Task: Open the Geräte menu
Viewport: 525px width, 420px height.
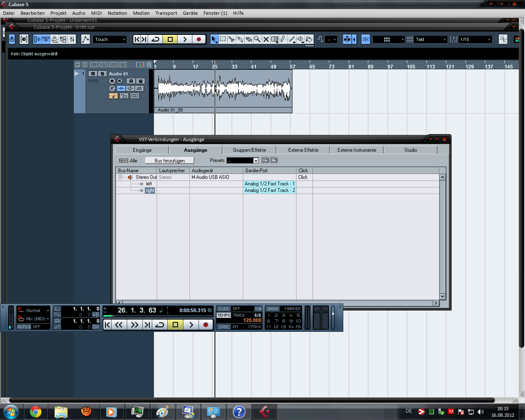Action: tap(190, 13)
